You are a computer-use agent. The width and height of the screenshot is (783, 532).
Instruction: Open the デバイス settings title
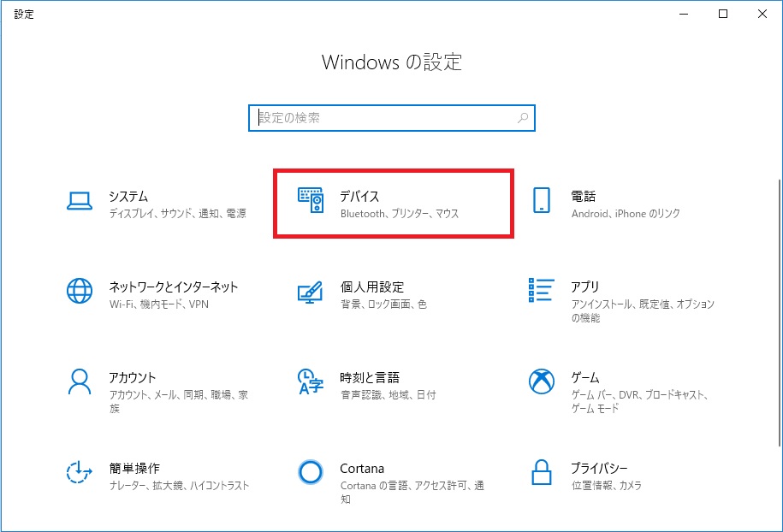coord(359,196)
